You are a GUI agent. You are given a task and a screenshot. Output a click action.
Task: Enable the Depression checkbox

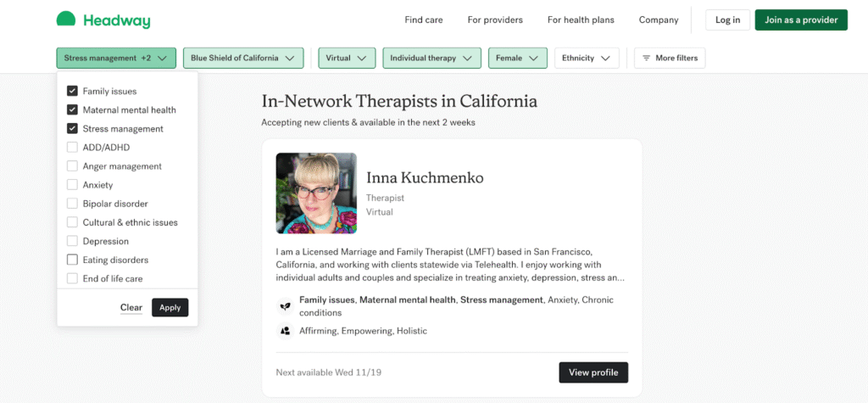[x=72, y=241]
